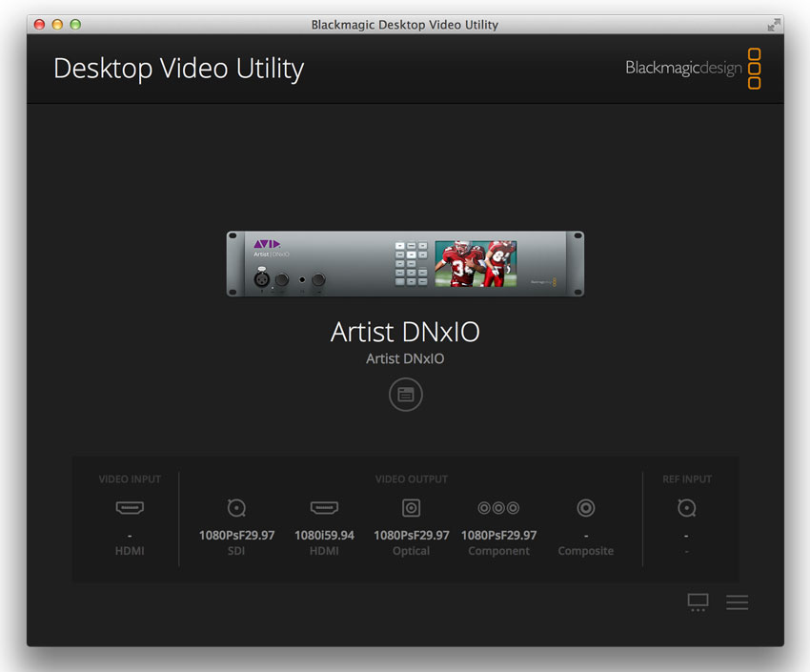Viewport: 810px width, 672px height.
Task: Click the Optical label under video output
Action: point(412,551)
